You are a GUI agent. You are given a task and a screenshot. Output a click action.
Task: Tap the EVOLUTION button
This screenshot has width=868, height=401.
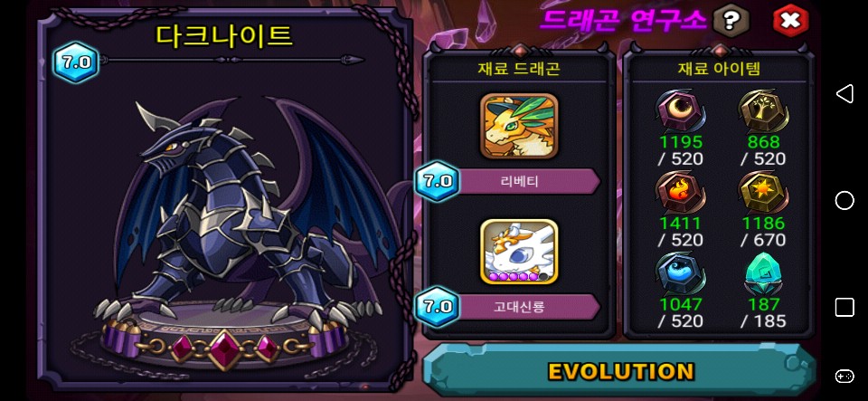tap(620, 371)
